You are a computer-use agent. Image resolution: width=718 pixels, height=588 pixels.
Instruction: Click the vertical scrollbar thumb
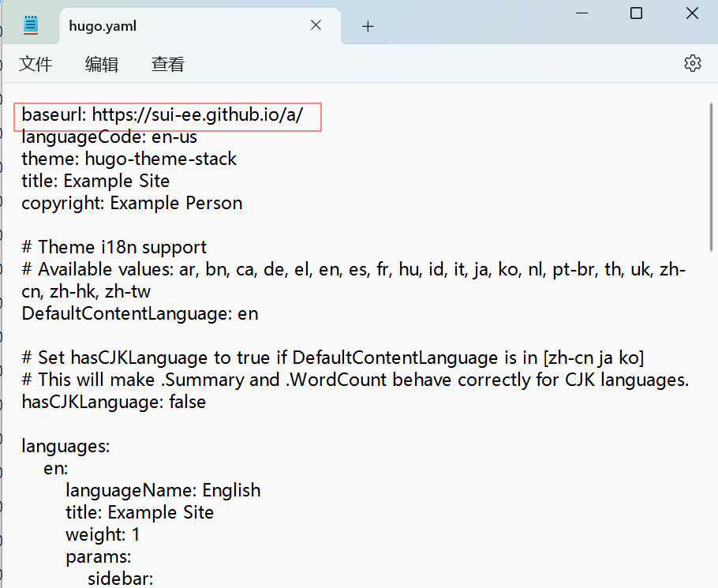(x=712, y=178)
